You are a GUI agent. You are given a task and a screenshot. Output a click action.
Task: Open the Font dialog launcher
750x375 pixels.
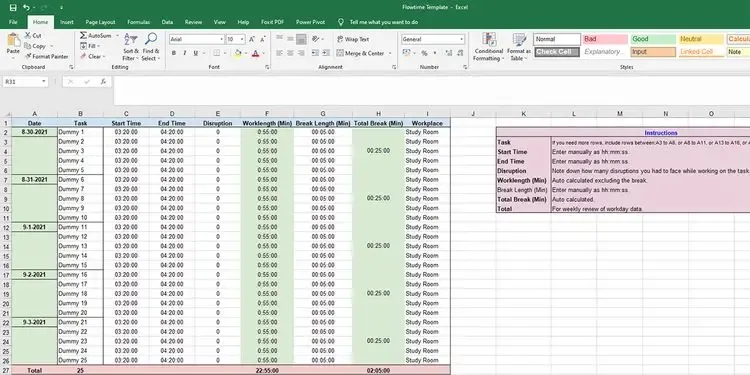pos(267,67)
